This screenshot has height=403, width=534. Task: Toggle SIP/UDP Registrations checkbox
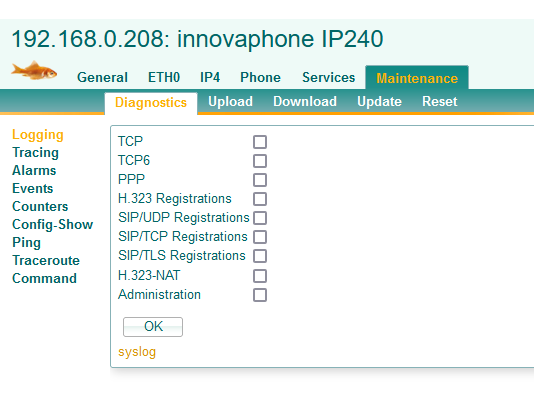[260, 218]
